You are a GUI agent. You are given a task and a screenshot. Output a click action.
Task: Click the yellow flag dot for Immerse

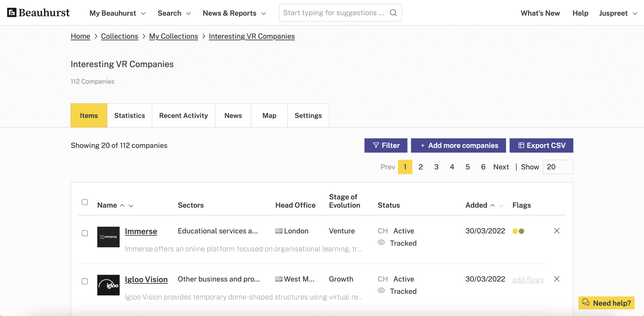[x=515, y=231]
